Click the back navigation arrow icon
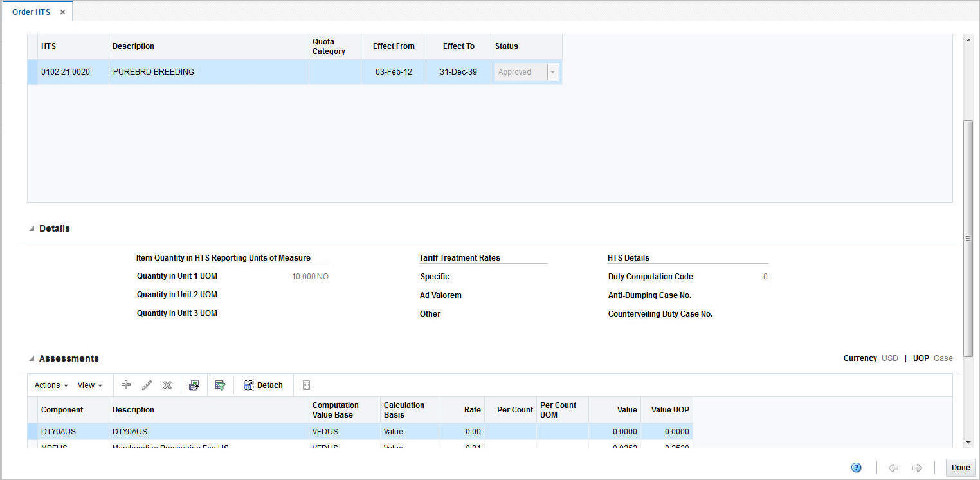Screen dimensions: 980x480 [894, 468]
